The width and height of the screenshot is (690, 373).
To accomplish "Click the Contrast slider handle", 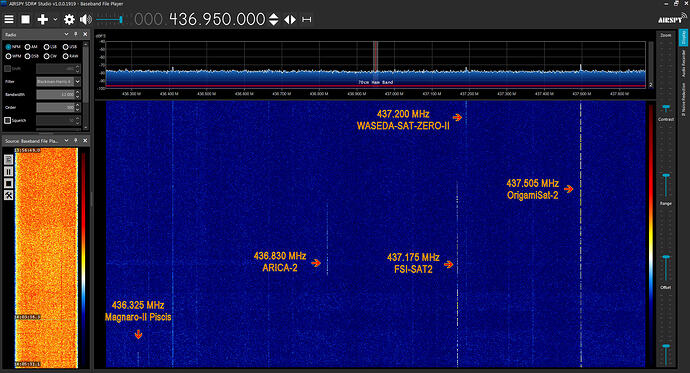I will [666, 176].
